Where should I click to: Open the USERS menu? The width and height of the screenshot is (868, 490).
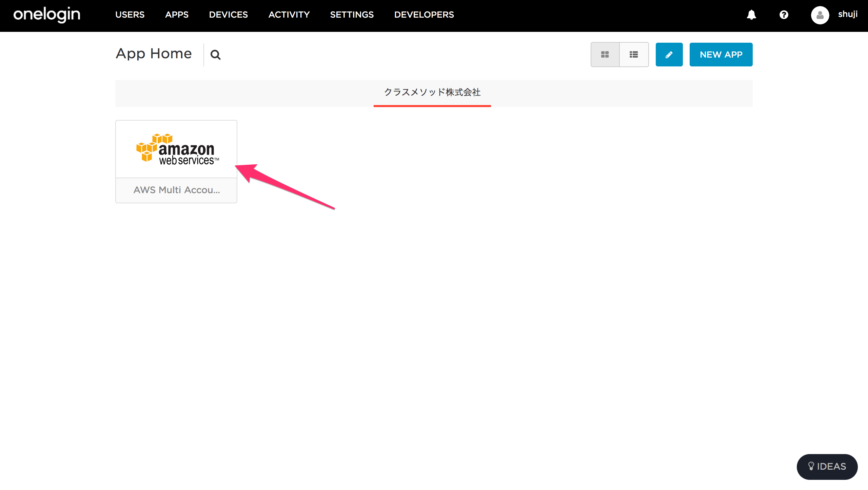click(x=130, y=15)
